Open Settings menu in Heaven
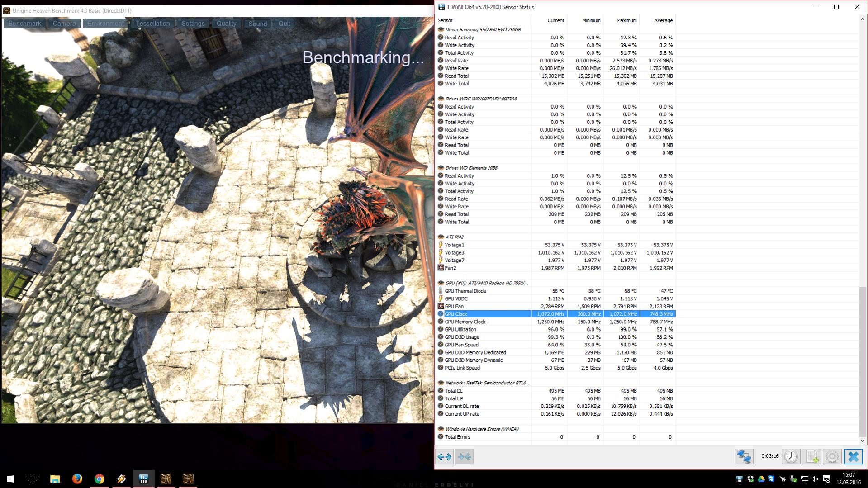Screen dimensions: 868x488 tap(193, 24)
